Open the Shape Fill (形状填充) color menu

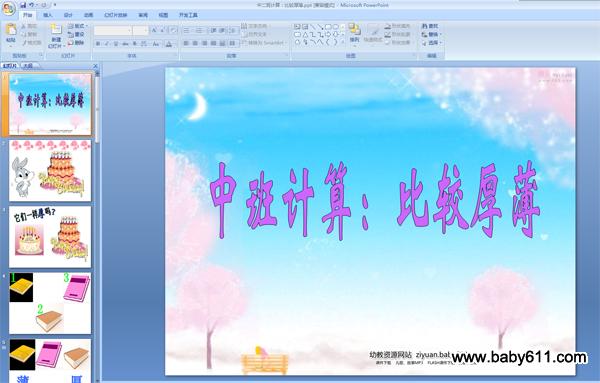(398, 26)
